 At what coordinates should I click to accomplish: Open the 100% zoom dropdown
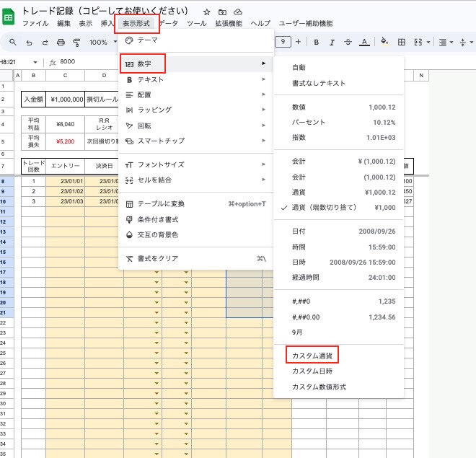point(102,43)
